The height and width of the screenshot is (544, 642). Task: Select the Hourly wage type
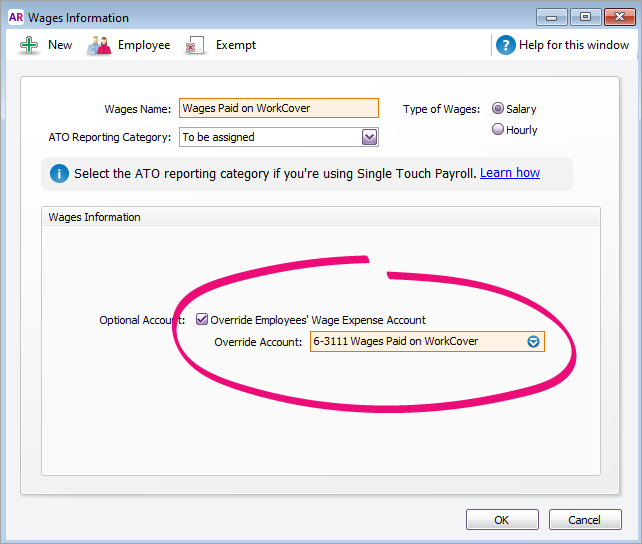point(498,130)
